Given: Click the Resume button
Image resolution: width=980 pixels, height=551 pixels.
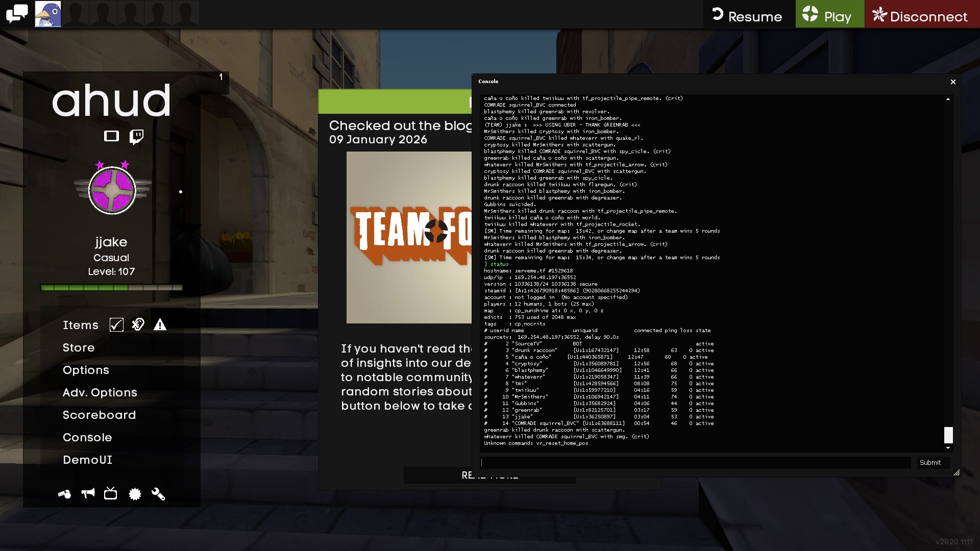Looking at the screenshot, I should (748, 16).
